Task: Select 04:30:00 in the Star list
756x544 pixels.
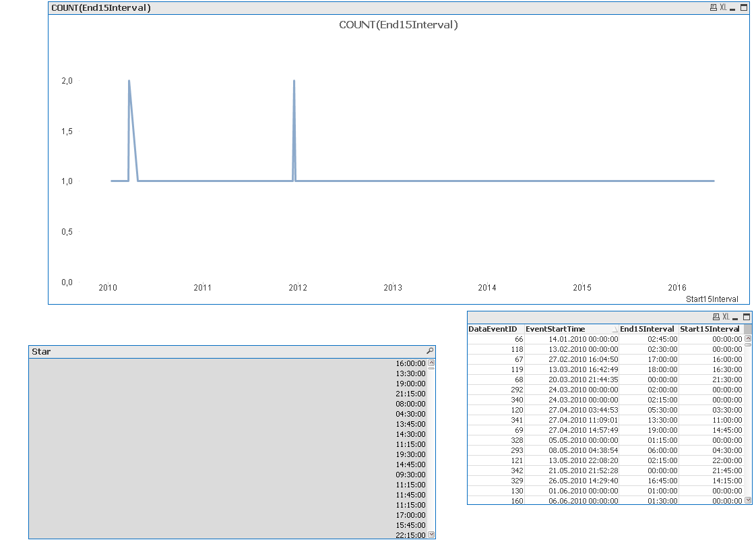Action: click(x=228, y=415)
